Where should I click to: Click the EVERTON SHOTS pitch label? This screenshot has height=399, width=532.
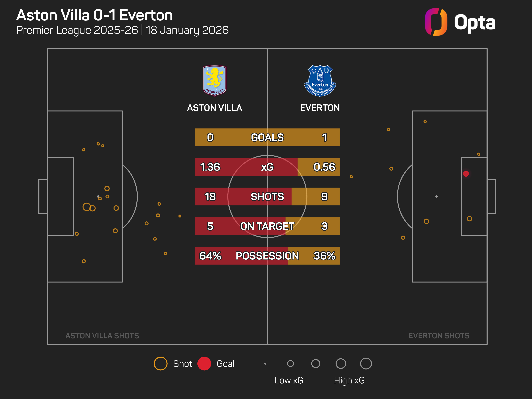(439, 336)
